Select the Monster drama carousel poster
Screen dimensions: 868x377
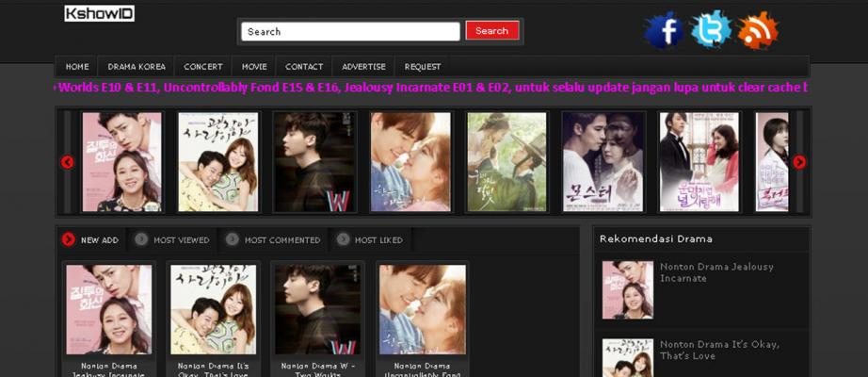603,162
